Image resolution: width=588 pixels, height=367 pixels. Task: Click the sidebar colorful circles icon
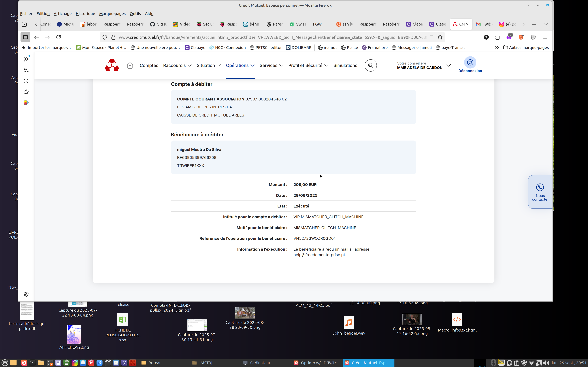26,103
